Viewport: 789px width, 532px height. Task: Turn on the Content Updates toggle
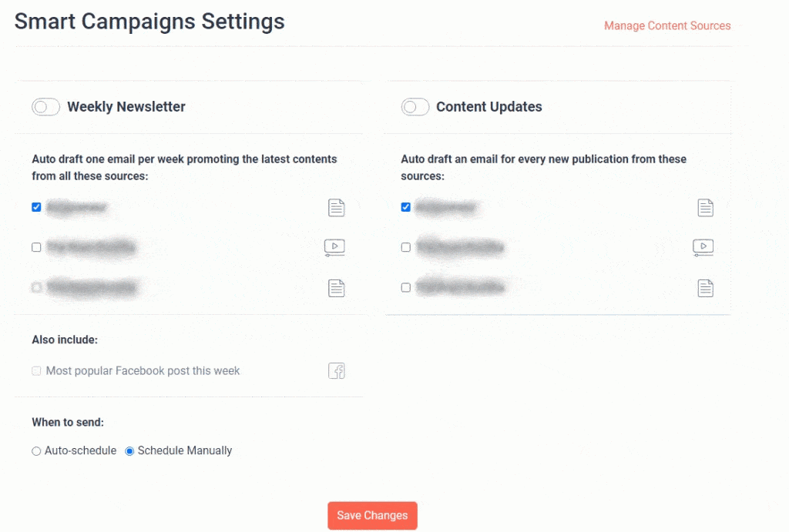[415, 107]
